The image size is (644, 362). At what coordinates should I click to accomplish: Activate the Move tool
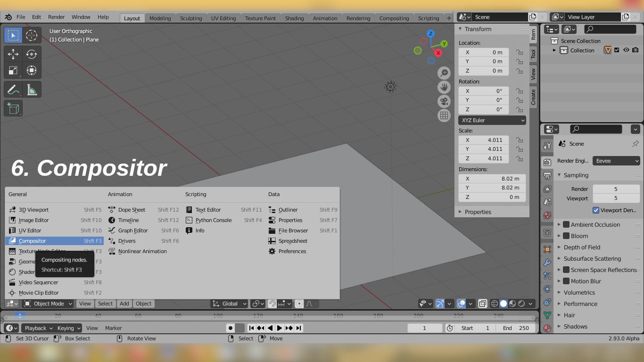coord(13,54)
